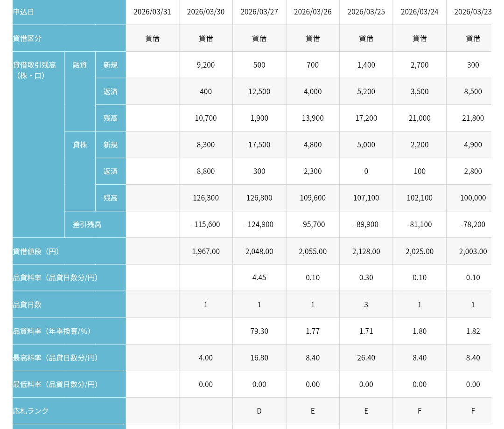Click the 2026/03/27 date column header

(259, 12)
